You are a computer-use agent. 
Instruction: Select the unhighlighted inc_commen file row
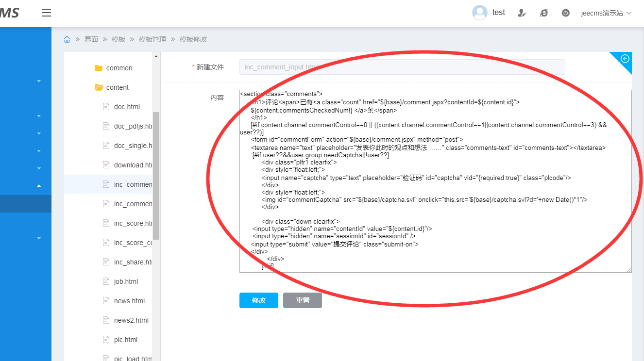(108, 204)
